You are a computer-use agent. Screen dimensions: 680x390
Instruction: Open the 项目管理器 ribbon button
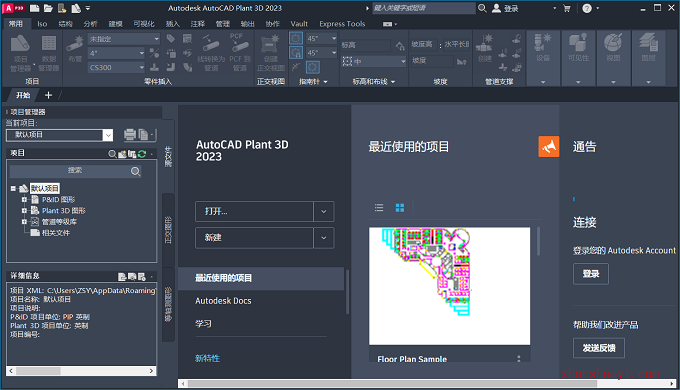point(20,53)
